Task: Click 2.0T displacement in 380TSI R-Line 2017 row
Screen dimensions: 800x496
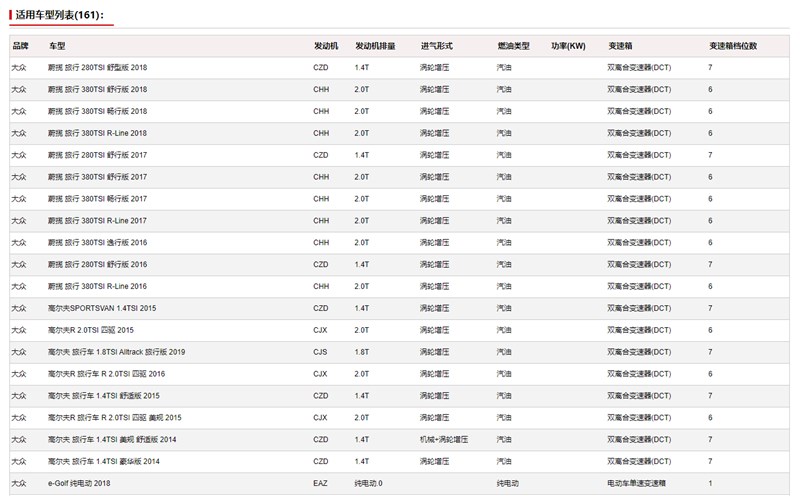Action: point(362,221)
